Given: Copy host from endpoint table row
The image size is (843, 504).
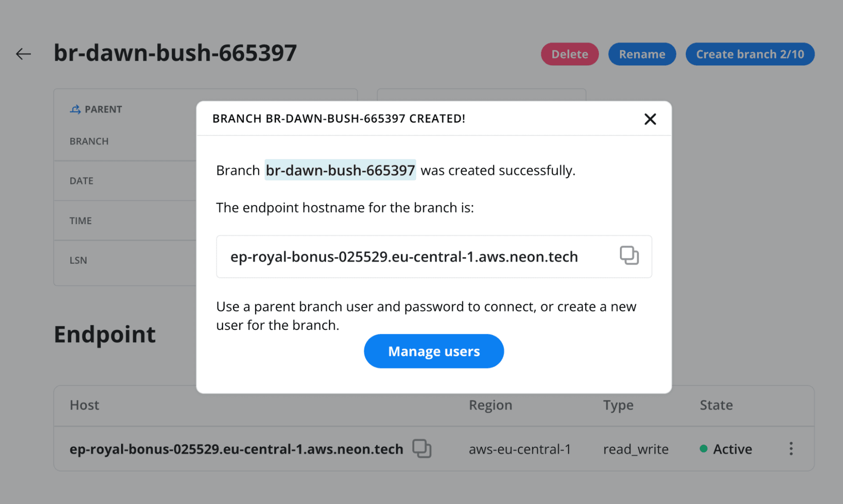Looking at the screenshot, I should (421, 448).
